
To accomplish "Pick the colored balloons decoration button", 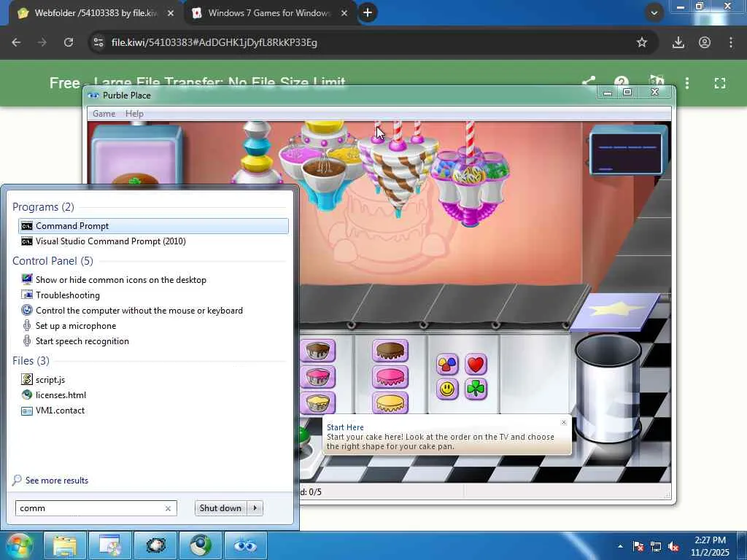I will (x=447, y=365).
